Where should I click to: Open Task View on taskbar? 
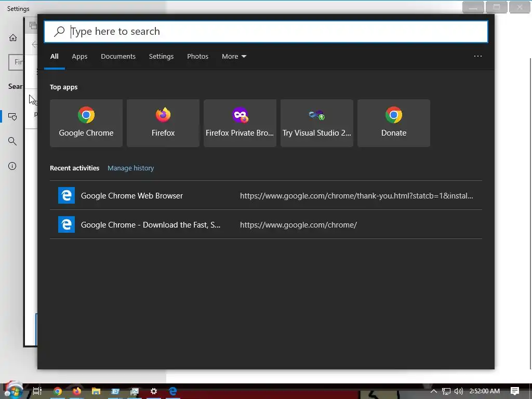(x=37, y=391)
